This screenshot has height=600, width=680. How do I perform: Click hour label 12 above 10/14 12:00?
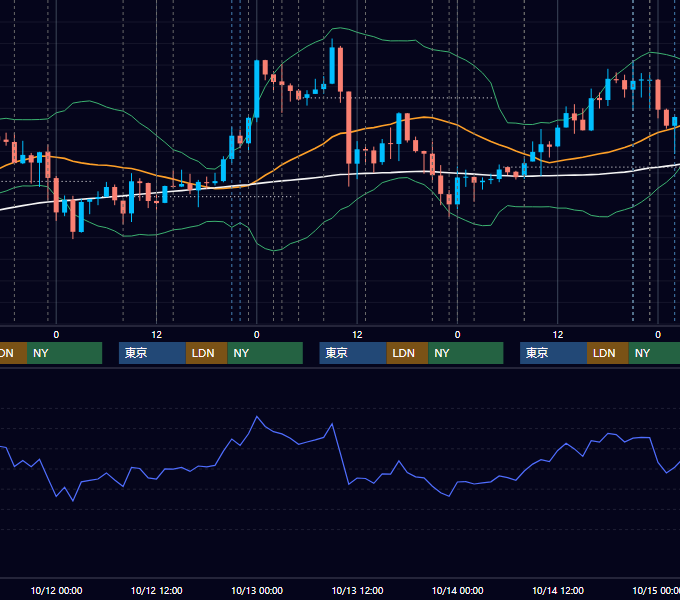(x=558, y=335)
